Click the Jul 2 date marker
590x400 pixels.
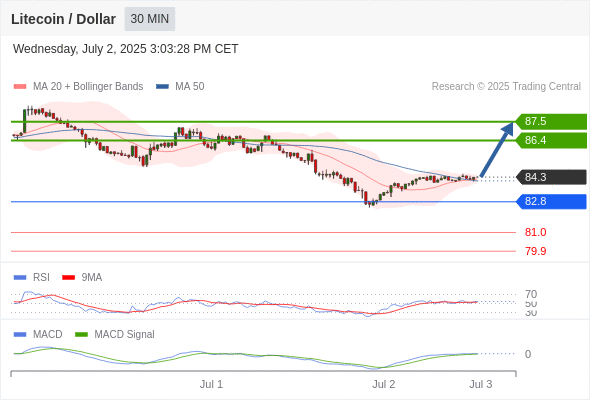coord(383,384)
